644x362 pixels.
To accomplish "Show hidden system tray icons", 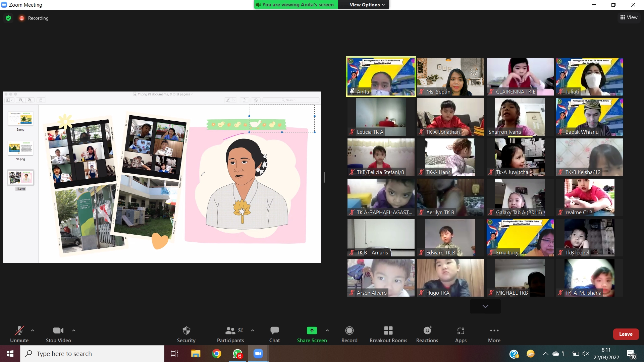I will tap(545, 354).
